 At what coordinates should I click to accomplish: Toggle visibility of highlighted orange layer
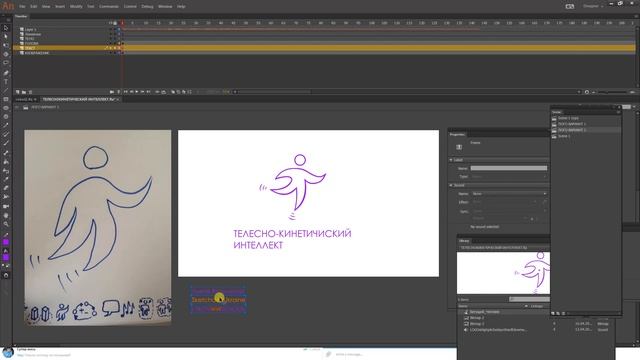pyautogui.click(x=111, y=48)
